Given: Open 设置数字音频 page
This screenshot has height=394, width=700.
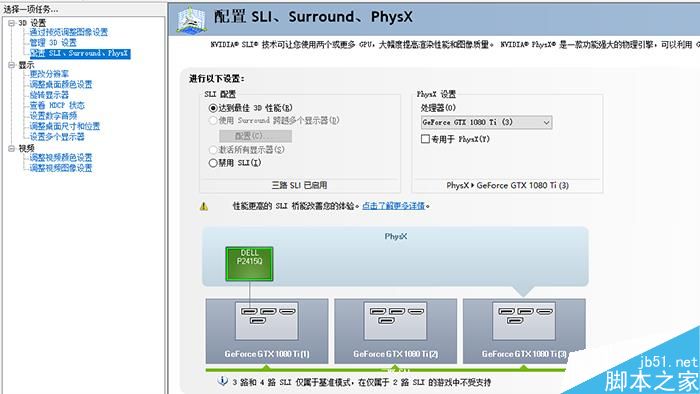Looking at the screenshot, I should coord(53,116).
